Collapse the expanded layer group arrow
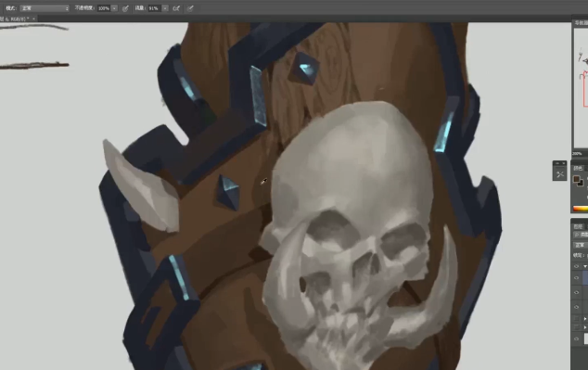Image resolution: width=588 pixels, height=370 pixels. click(585, 266)
